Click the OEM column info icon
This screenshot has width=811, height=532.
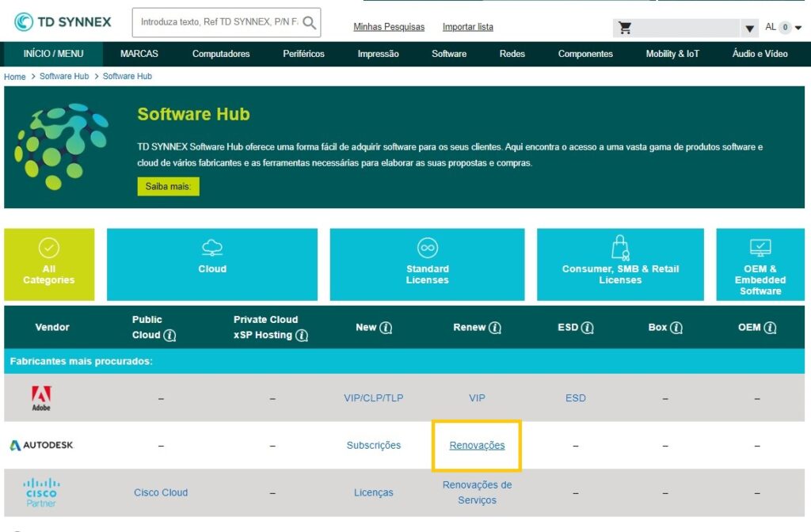pyautogui.click(x=770, y=328)
